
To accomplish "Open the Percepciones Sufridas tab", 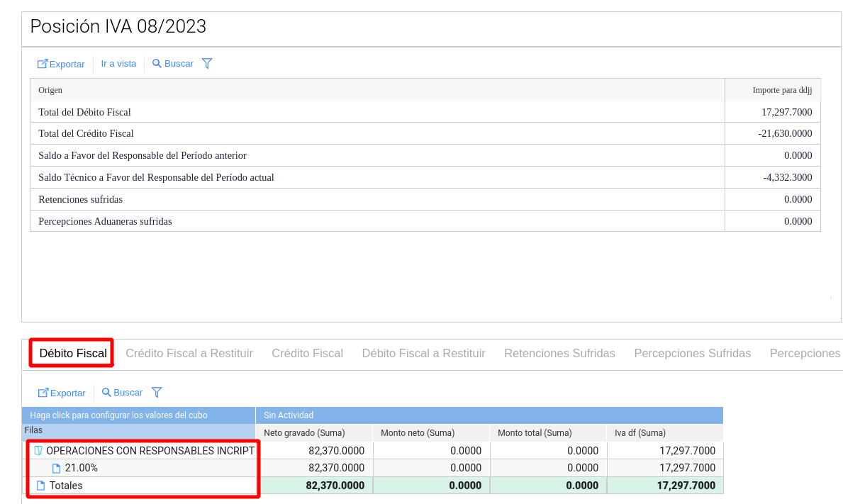I will (692, 353).
